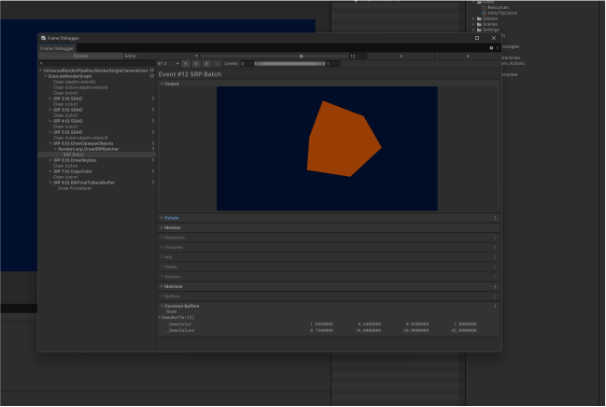Toggle the B channel button

[x=206, y=64]
